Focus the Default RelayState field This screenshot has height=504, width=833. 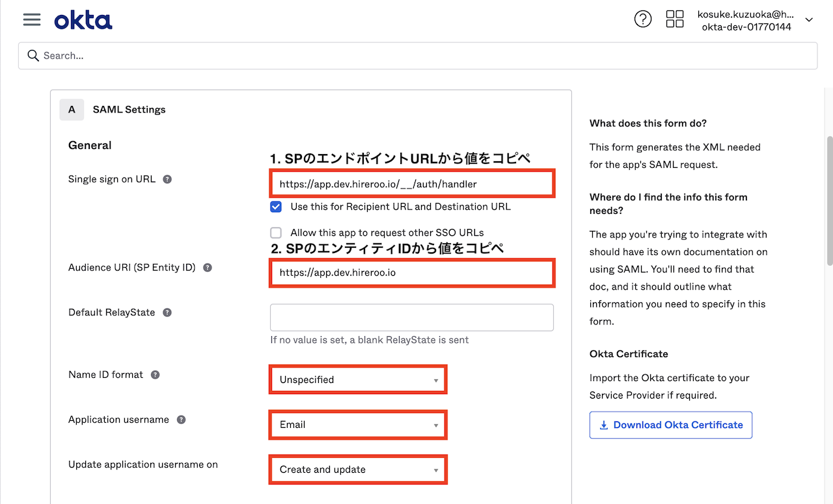tap(412, 317)
